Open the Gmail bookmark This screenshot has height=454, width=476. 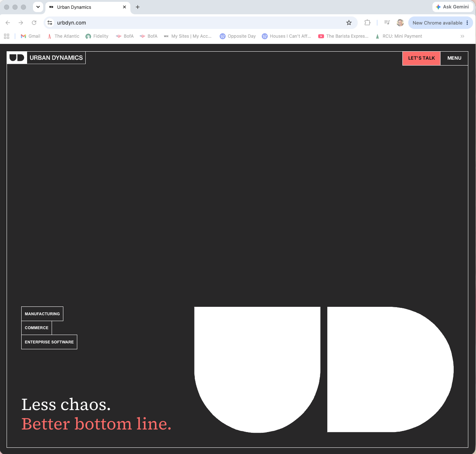click(31, 36)
